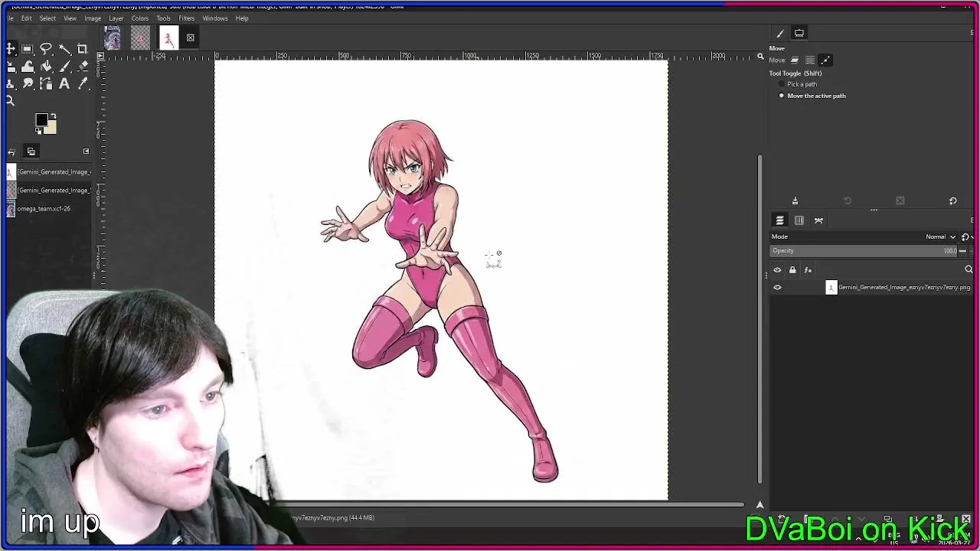The image size is (980, 551).
Task: Open the Windows menu
Action: coord(215,18)
